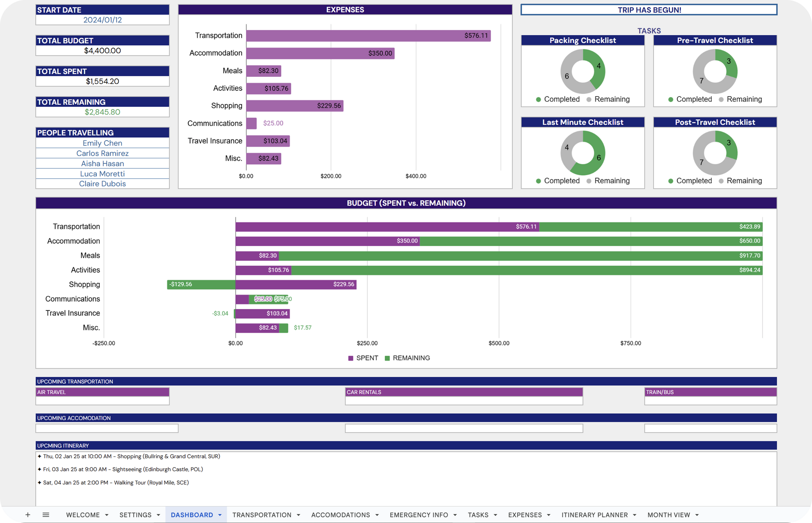This screenshot has height=523, width=812.
Task: Click the green REMAINING legend square
Action: point(387,358)
